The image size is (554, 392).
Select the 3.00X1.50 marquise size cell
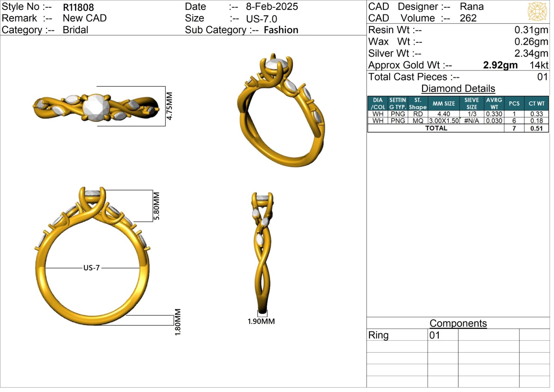point(444,121)
